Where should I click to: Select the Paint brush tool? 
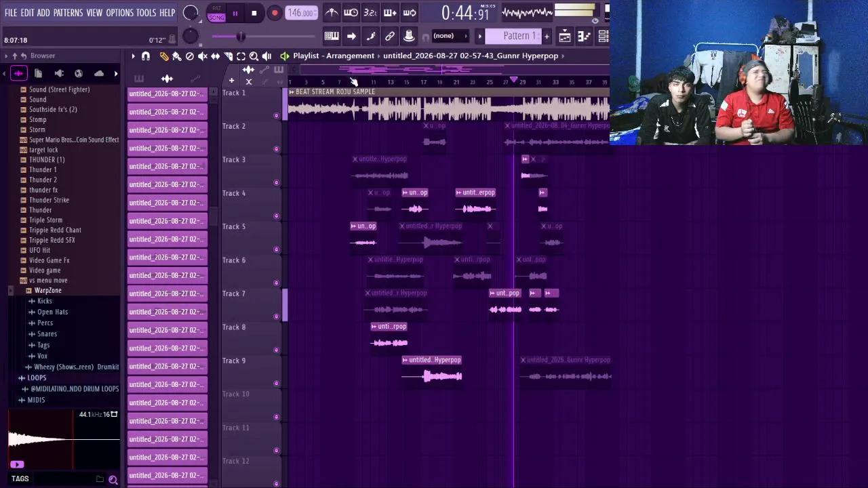tap(177, 56)
